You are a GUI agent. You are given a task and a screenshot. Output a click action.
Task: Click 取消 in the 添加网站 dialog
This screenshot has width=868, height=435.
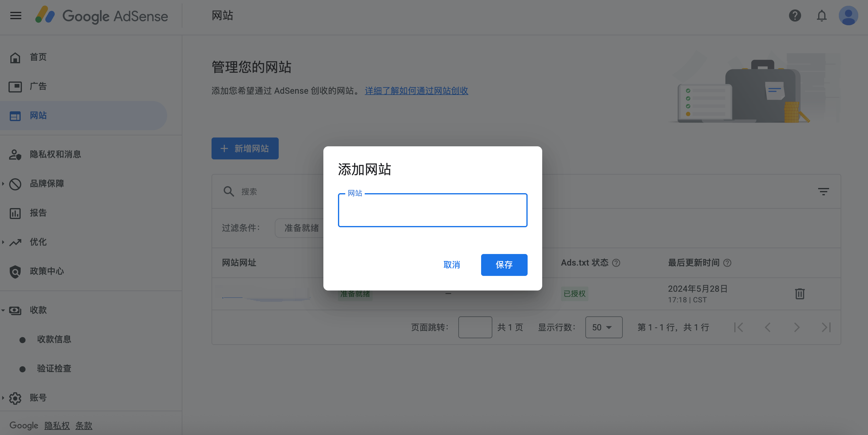coord(452,265)
